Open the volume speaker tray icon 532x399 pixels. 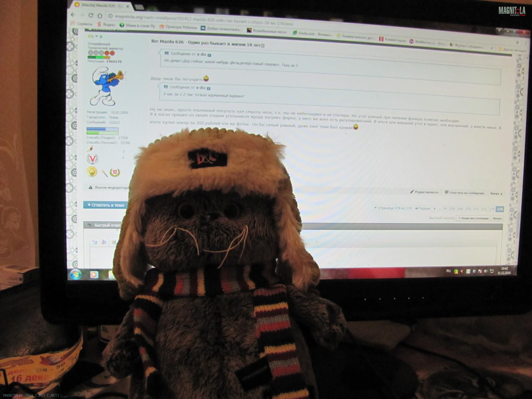tap(485, 272)
